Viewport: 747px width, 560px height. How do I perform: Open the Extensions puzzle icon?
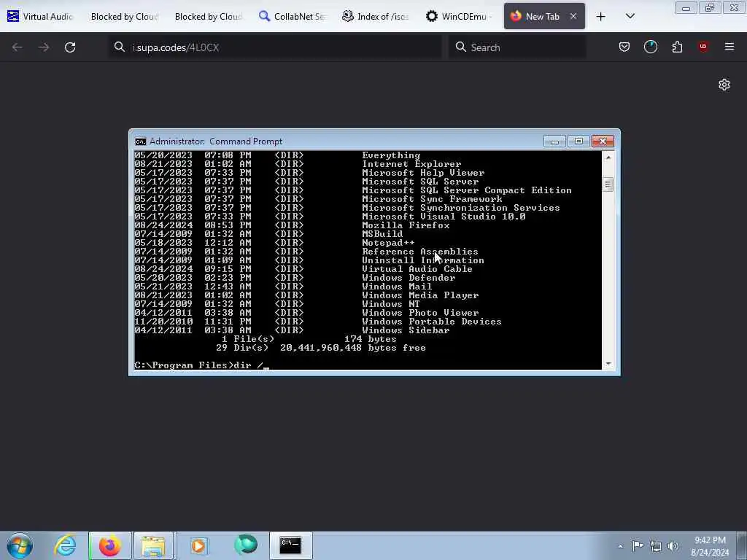(x=677, y=47)
